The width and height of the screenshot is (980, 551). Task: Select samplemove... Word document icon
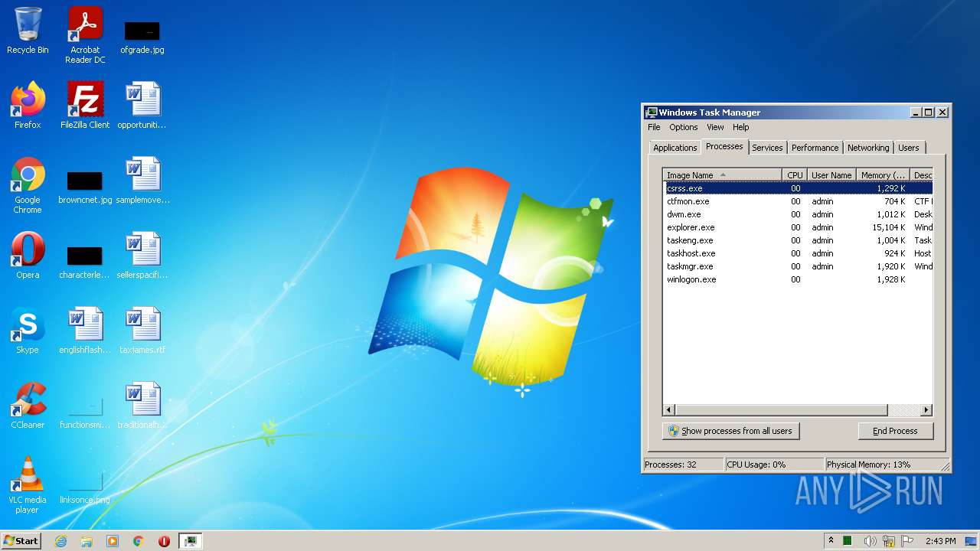pyautogui.click(x=142, y=181)
